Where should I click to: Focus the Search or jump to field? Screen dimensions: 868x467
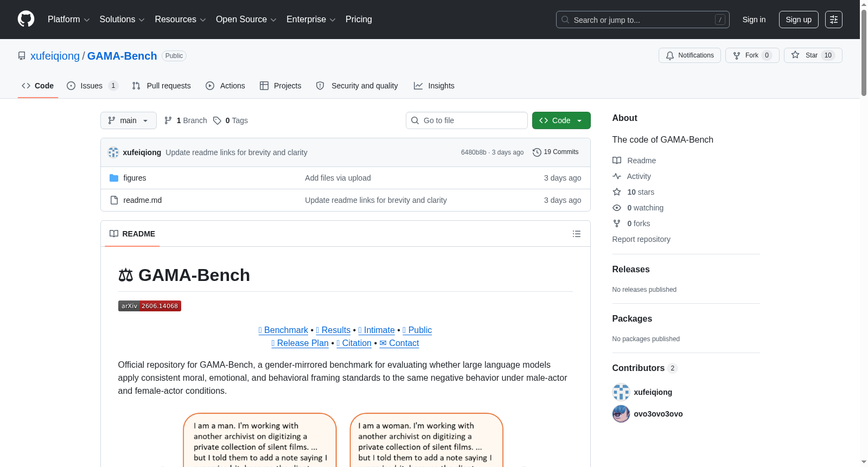coord(643,20)
